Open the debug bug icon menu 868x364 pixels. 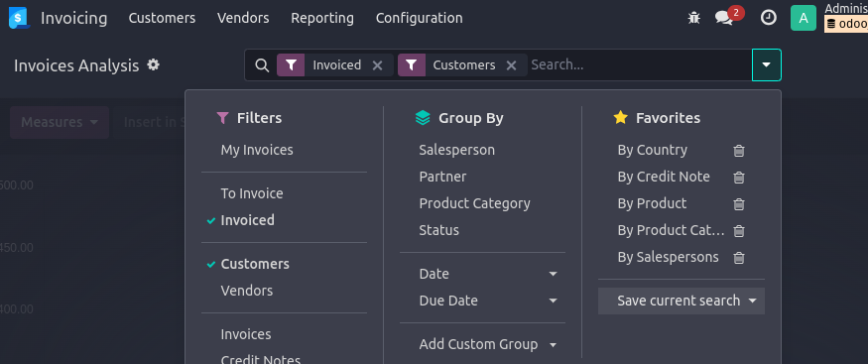693,18
